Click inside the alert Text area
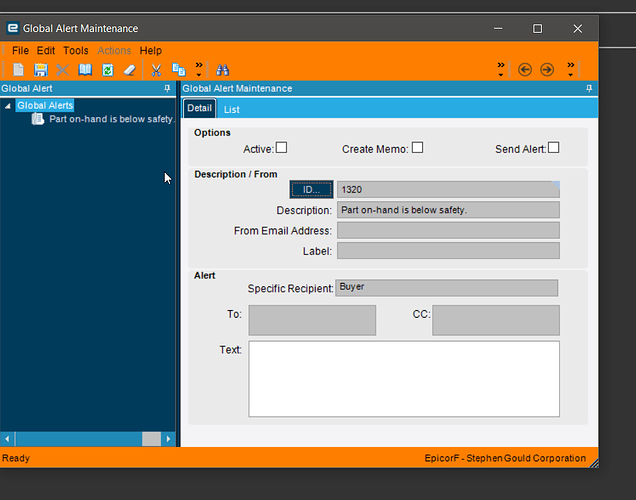Image resolution: width=636 pixels, height=500 pixels. [x=404, y=379]
